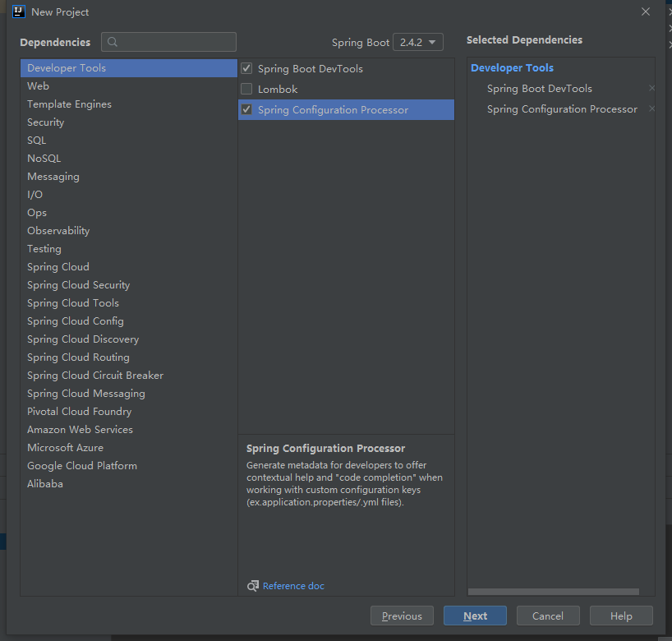672x641 pixels.
Task: Select the Template Engines category
Action: (129, 104)
